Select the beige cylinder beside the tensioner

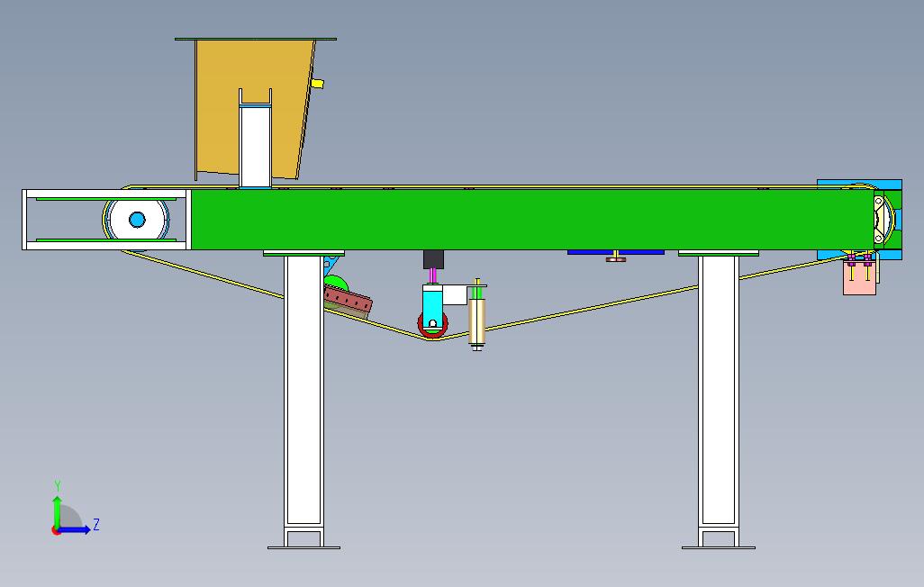pos(476,321)
